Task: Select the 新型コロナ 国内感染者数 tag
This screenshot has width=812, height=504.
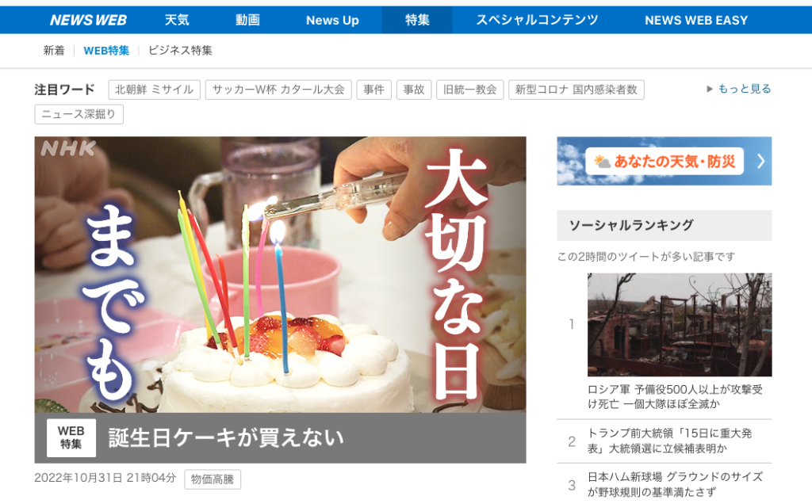Action: (576, 90)
